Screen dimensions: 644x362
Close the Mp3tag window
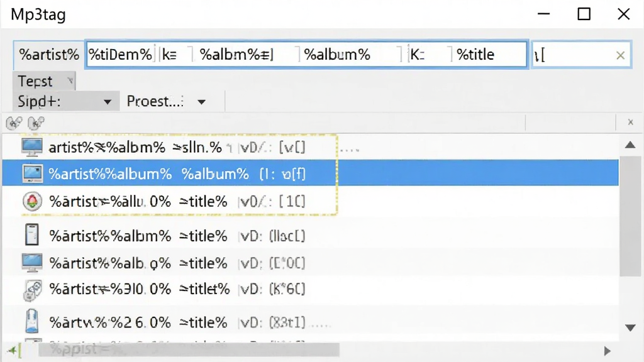coord(623,14)
